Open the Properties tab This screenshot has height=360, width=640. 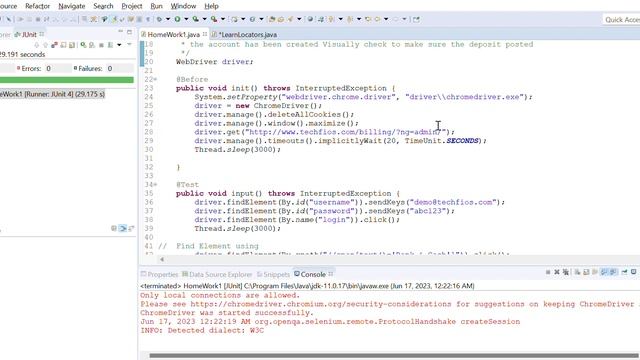(160, 274)
